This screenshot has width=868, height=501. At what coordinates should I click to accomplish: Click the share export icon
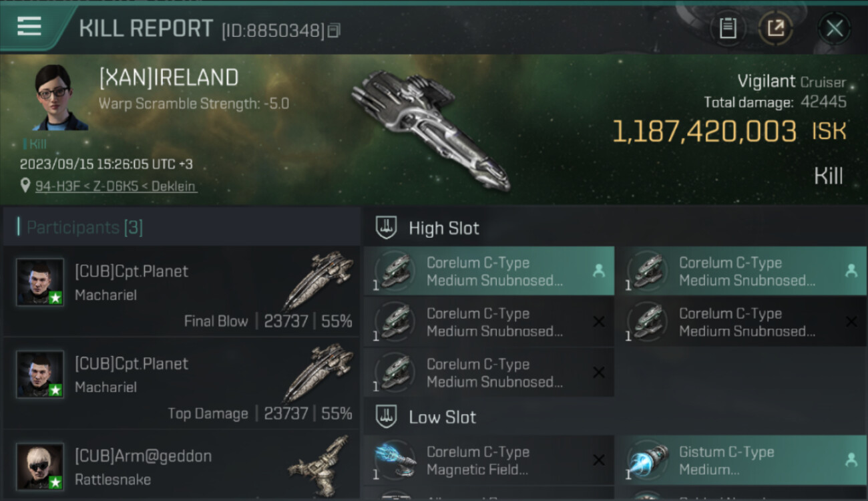[775, 29]
